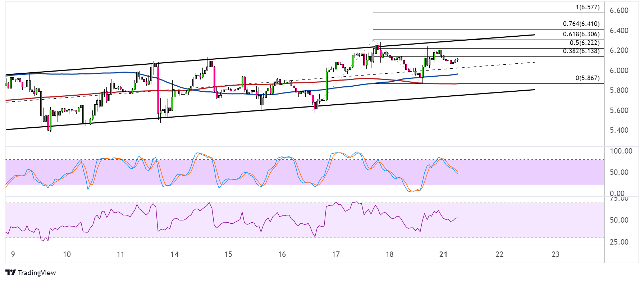Click date label 11 on the time axis
644x282 pixels.
pos(120,254)
